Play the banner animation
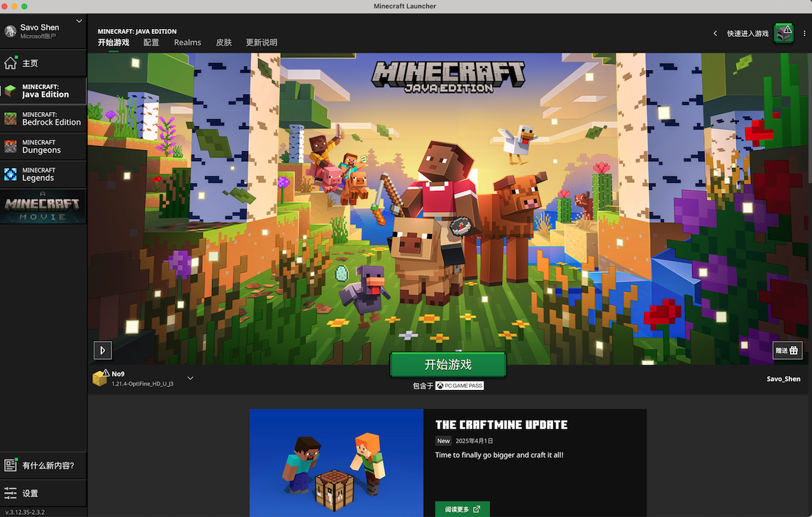Image resolution: width=812 pixels, height=517 pixels. [103, 350]
